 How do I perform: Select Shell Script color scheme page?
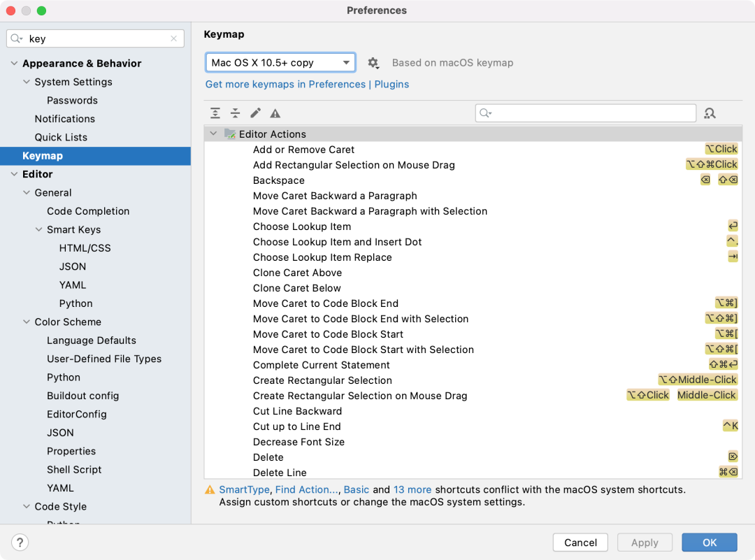pos(74,470)
